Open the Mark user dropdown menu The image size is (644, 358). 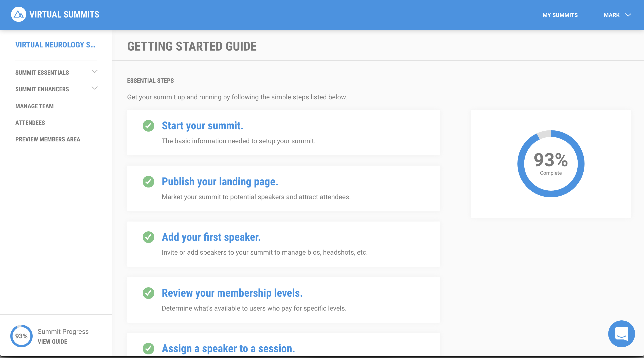[617, 15]
